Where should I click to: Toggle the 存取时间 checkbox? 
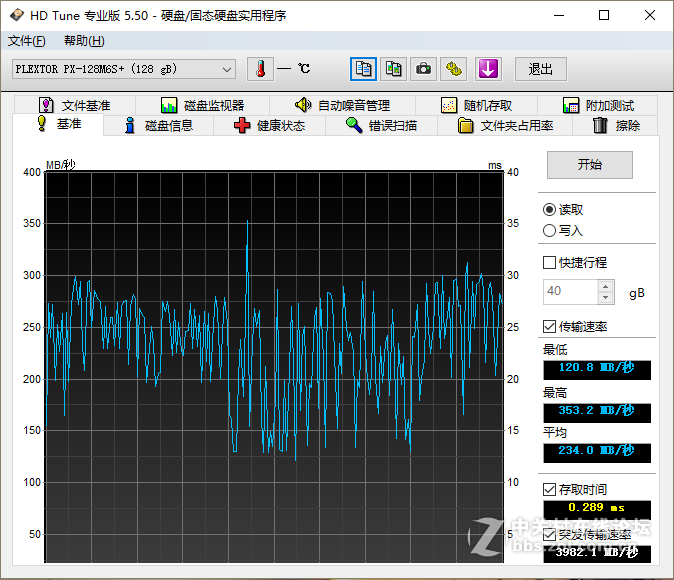[x=549, y=489]
